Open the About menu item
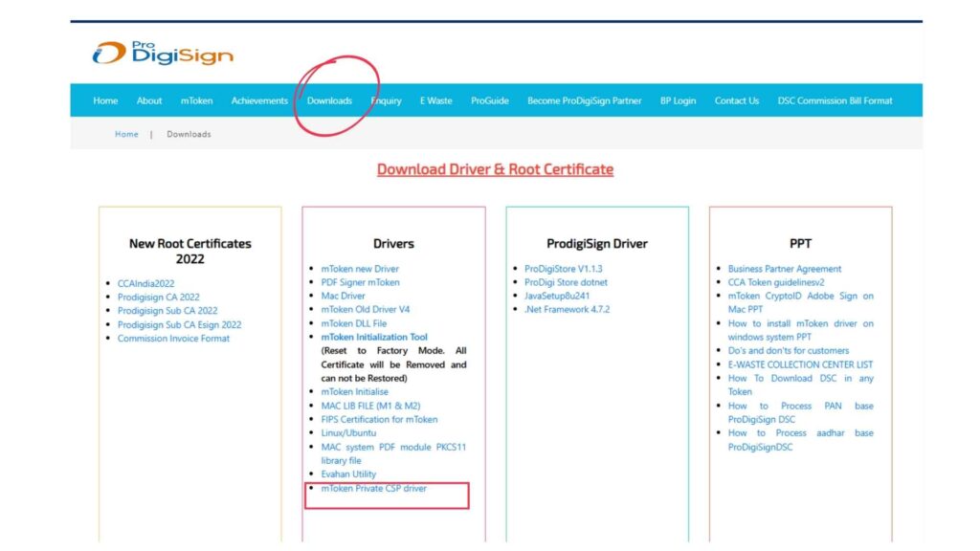Viewport: 980px width, 551px height. pos(149,100)
